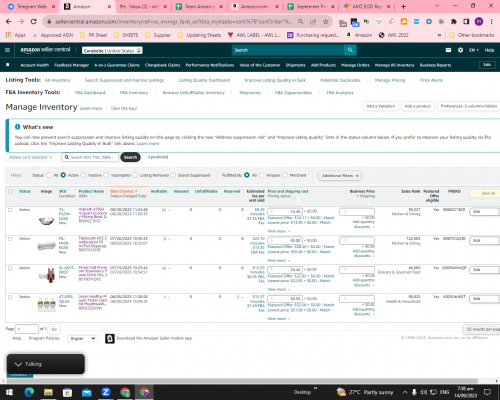Open a new browser tab with plus
The image size is (500, 400).
coord(403,6)
